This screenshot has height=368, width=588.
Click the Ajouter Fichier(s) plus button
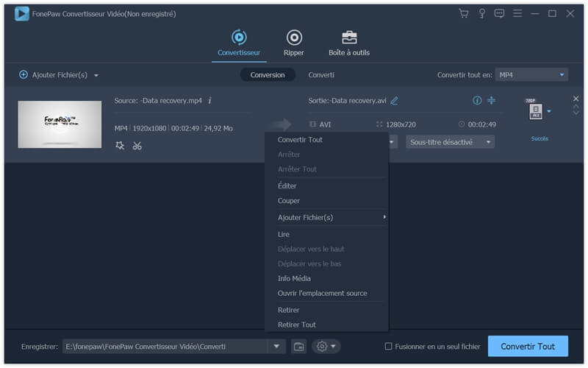pyautogui.click(x=24, y=75)
